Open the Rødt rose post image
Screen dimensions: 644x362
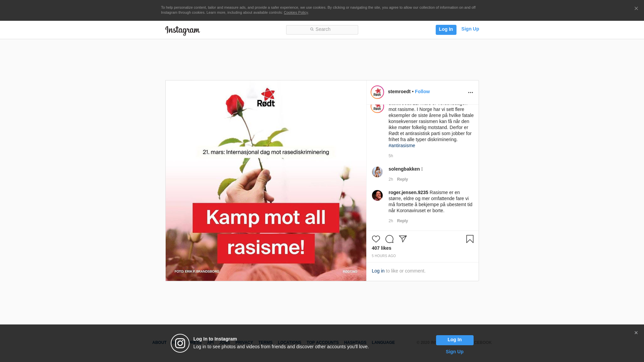266,181
